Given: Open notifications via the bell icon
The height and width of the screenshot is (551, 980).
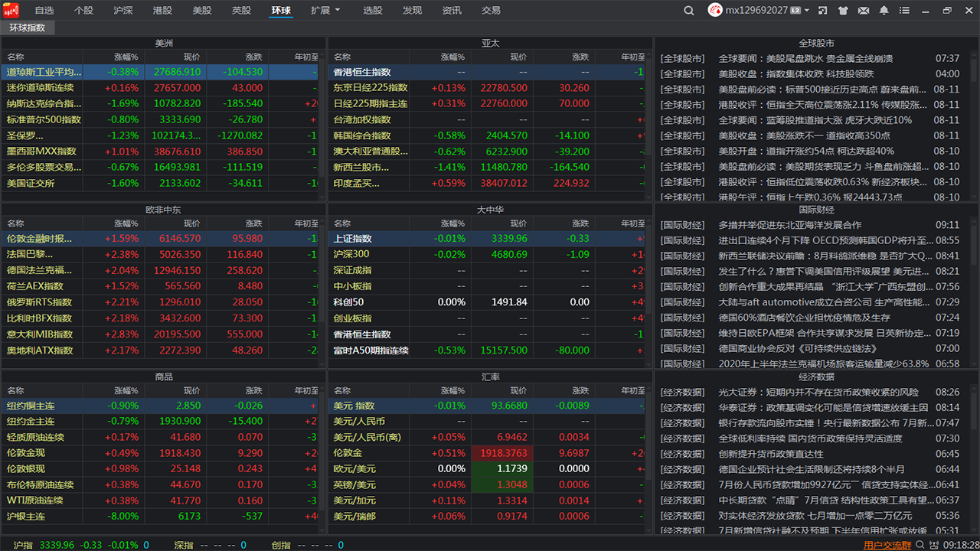Looking at the screenshot, I should [x=884, y=10].
